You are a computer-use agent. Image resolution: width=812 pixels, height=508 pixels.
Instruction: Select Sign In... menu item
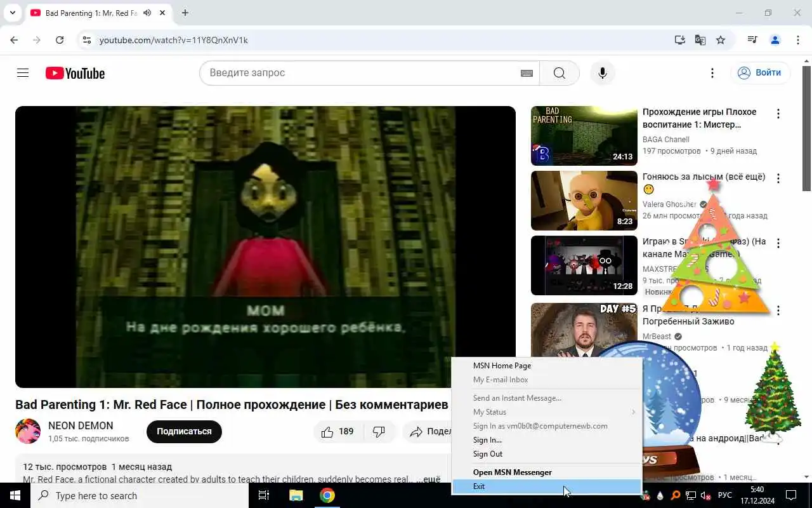[x=547, y=440]
